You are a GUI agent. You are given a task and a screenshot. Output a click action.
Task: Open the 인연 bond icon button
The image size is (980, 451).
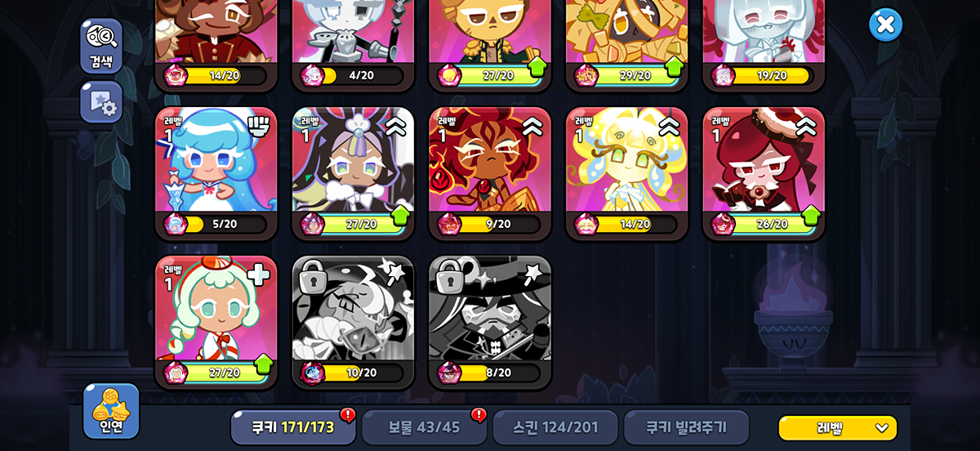(x=111, y=411)
